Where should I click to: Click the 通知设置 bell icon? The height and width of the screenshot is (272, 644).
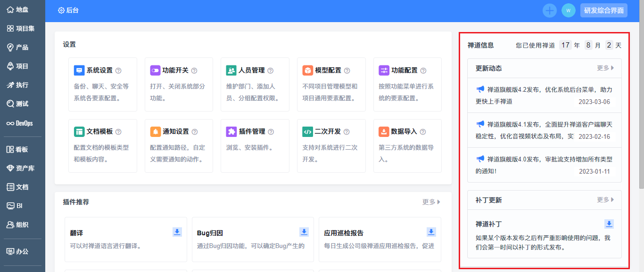point(155,132)
